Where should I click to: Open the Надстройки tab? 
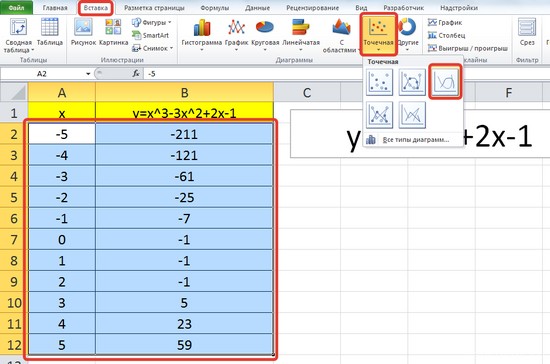(x=458, y=7)
